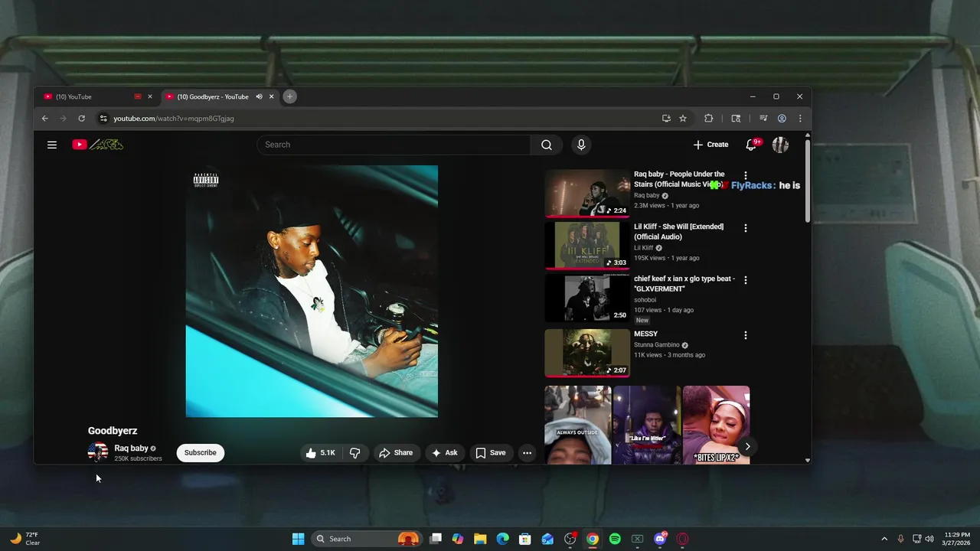Click the YouTube search input field
Screen dimensions: 980x551
[x=394, y=145]
